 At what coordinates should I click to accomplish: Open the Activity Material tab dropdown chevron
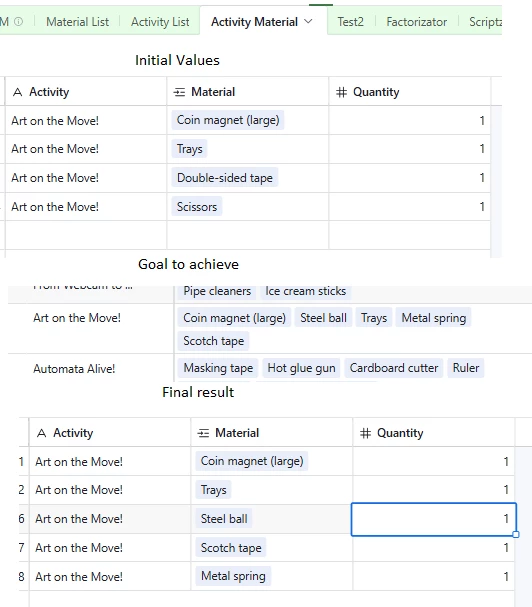[308, 22]
